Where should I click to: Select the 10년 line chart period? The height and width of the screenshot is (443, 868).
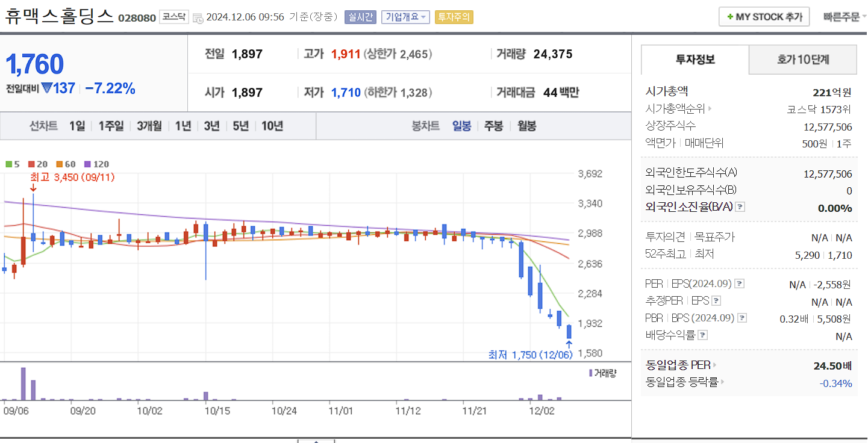click(272, 126)
